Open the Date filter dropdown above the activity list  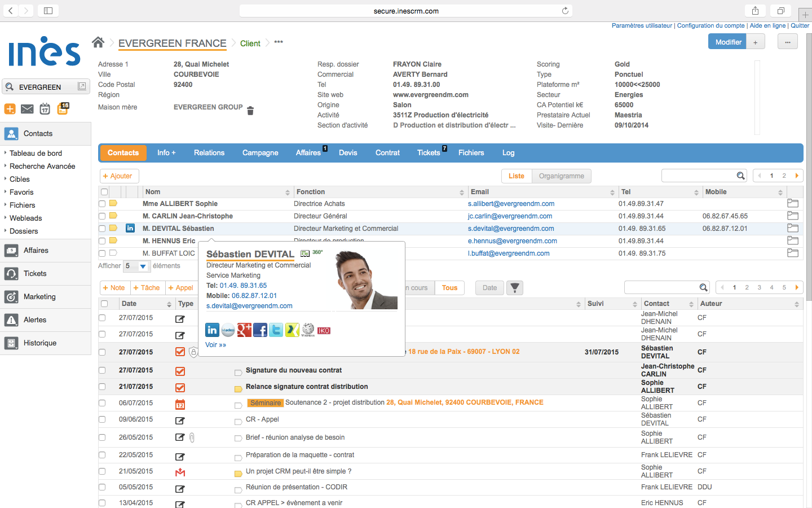[x=489, y=288]
